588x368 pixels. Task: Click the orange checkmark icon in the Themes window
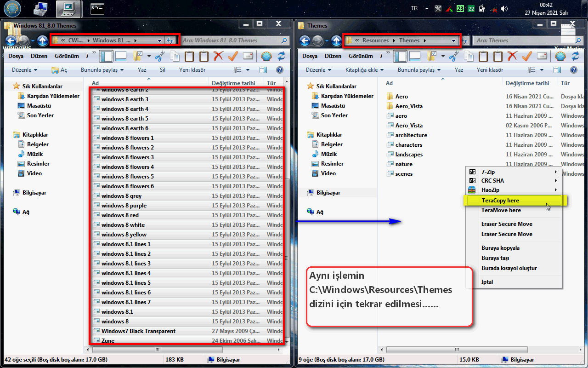[527, 56]
